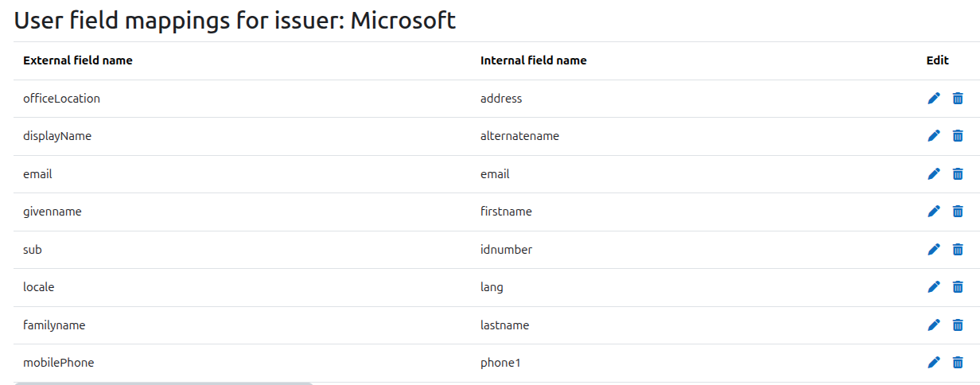This screenshot has width=980, height=385.
Task: Edit the mobilePhone to phone1 mapping
Action: 934,363
